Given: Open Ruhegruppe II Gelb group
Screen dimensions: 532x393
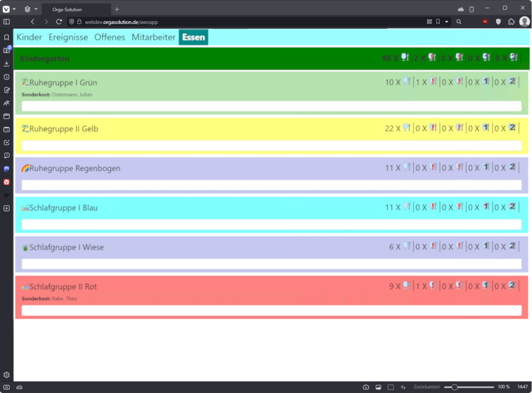Looking at the screenshot, I should click(64, 129).
